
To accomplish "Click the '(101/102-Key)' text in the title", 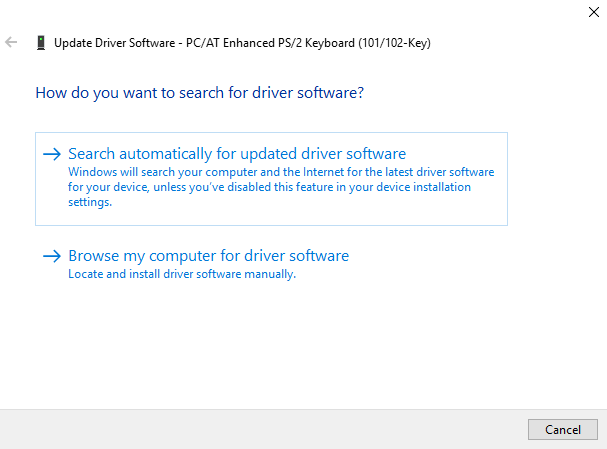I will [x=394, y=43].
